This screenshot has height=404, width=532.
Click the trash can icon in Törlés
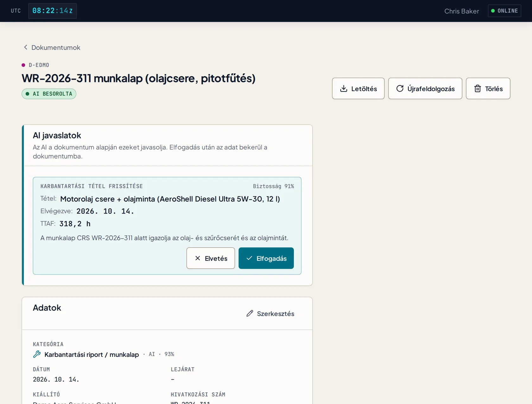pos(478,89)
